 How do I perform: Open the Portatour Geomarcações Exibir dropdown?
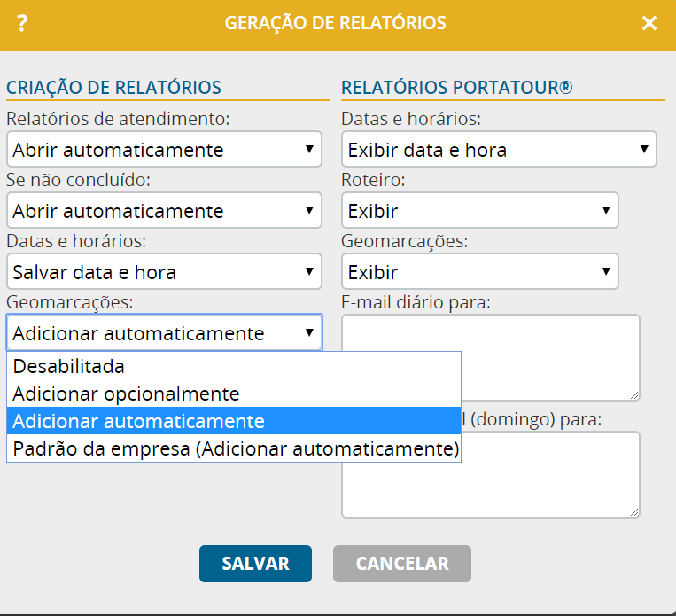point(480,272)
